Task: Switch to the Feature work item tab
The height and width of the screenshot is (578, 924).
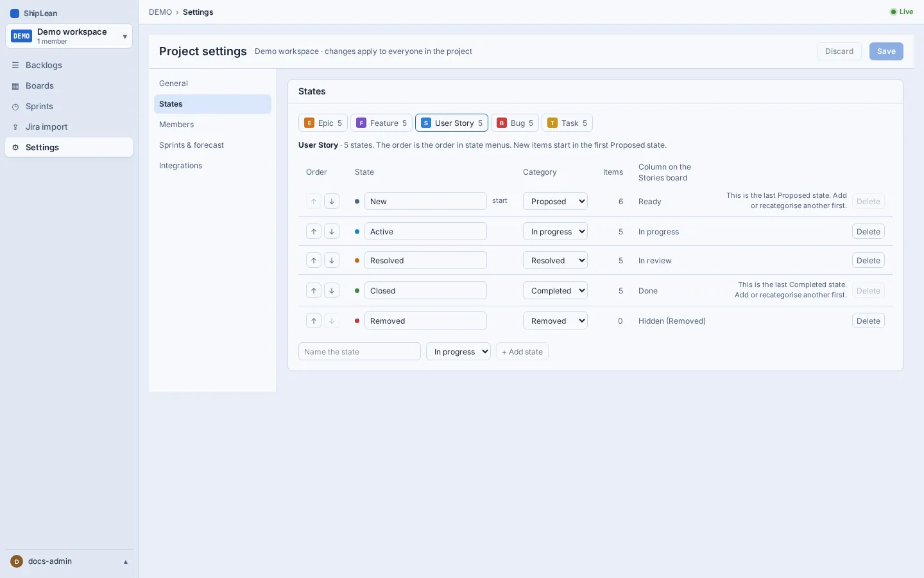Action: [x=381, y=123]
